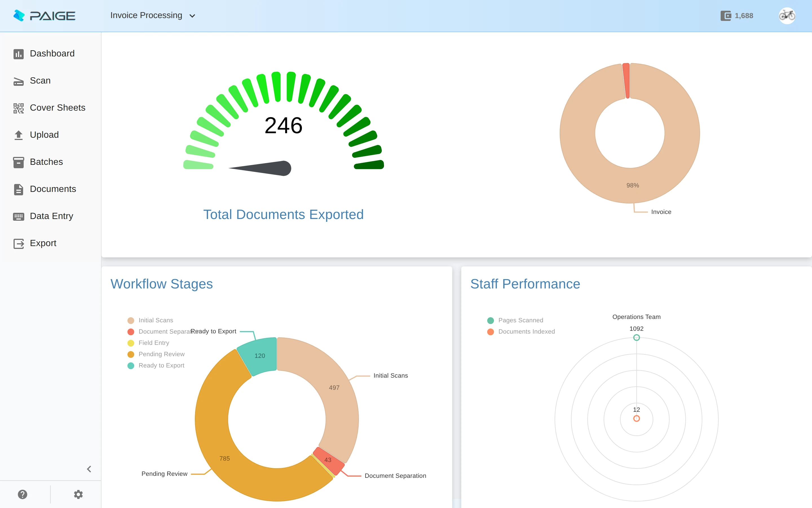Click the wallet credits icon
This screenshot has height=508, width=812.
726,16
